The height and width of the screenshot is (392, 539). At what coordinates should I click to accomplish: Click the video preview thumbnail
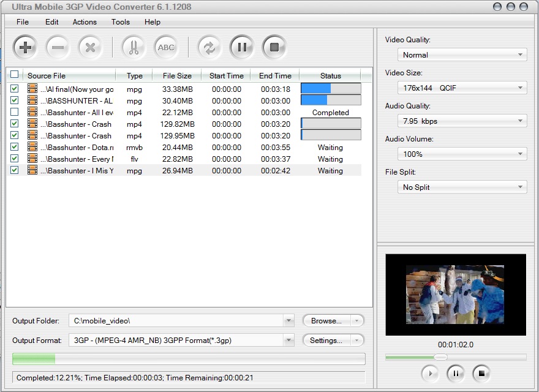click(x=456, y=295)
